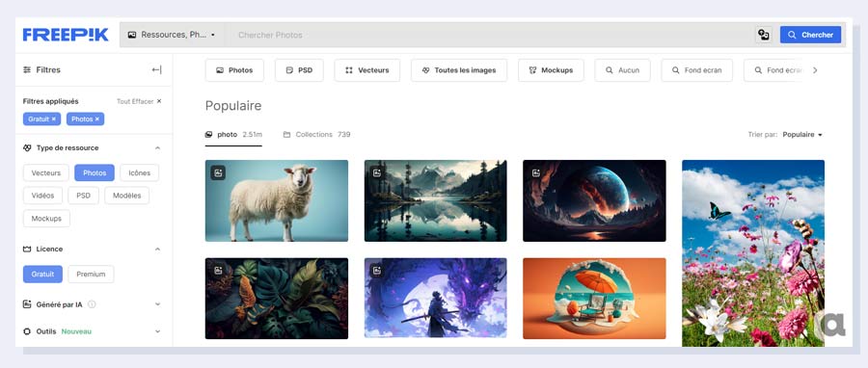Remove the Photos applied filter tag
The height and width of the screenshot is (368, 868).
(x=96, y=118)
